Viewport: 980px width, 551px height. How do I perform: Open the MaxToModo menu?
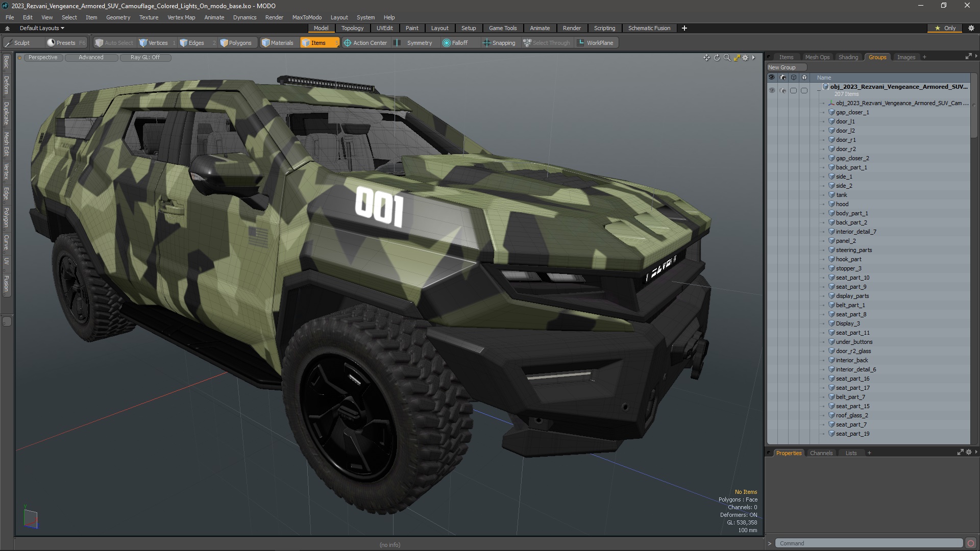[x=307, y=17]
